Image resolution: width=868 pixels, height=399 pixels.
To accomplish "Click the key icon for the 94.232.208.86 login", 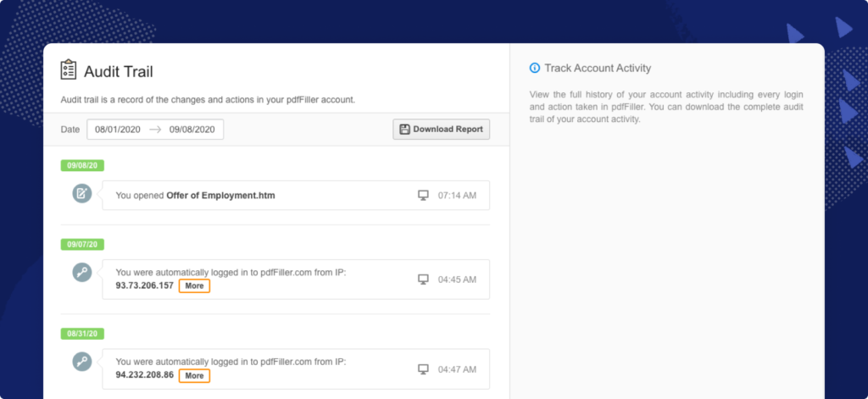I will tap(82, 362).
